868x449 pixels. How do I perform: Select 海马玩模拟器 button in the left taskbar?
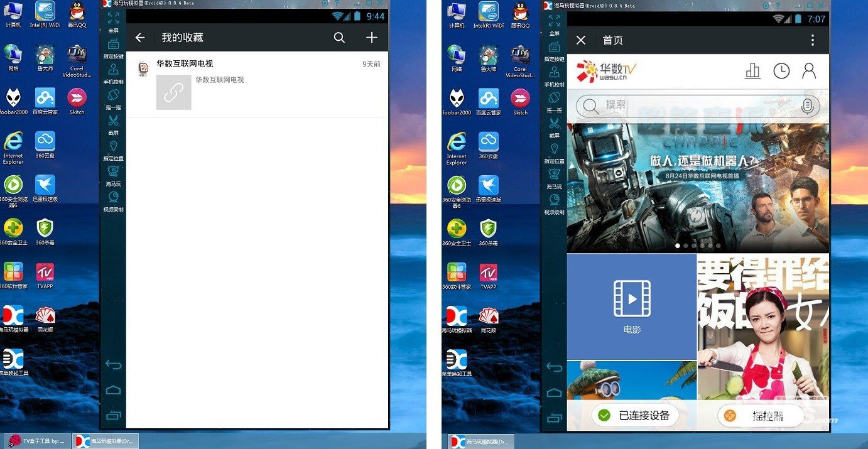click(105, 441)
